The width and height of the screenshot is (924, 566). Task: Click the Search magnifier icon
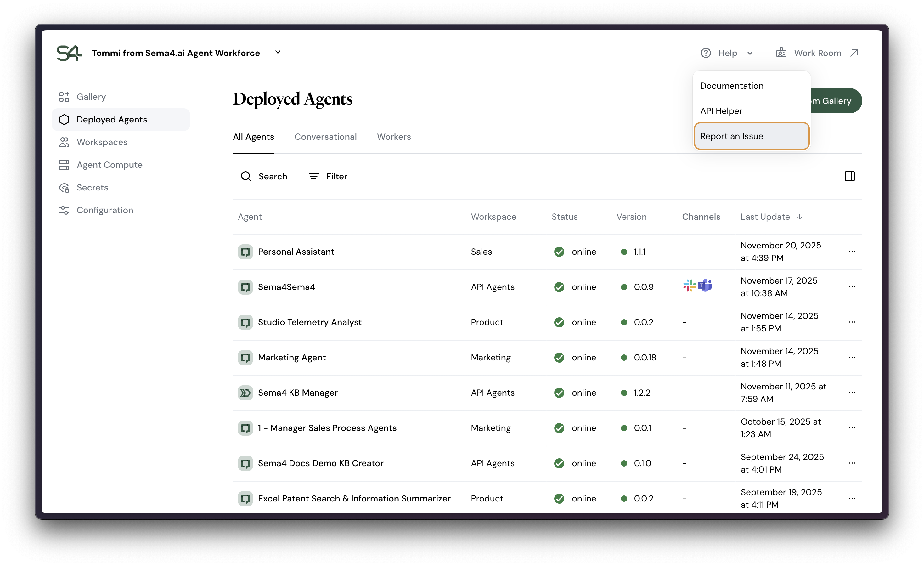(246, 176)
